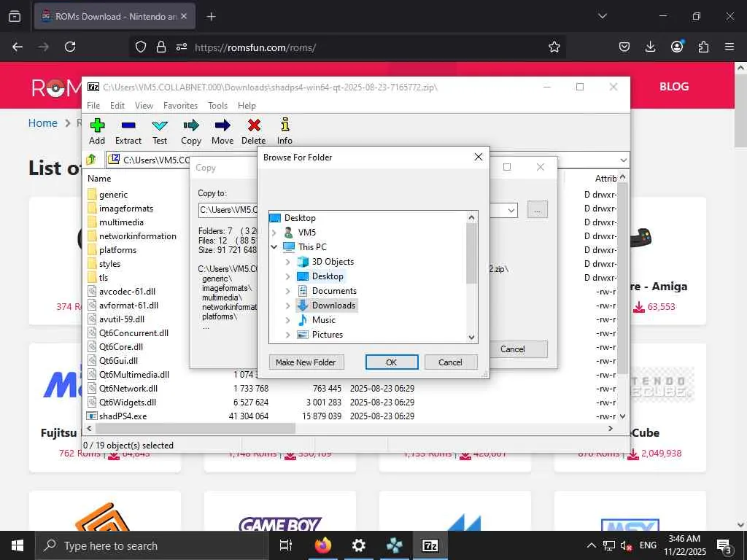Click OK in Browse For Folder
This screenshot has height=560, width=747.
pyautogui.click(x=392, y=362)
